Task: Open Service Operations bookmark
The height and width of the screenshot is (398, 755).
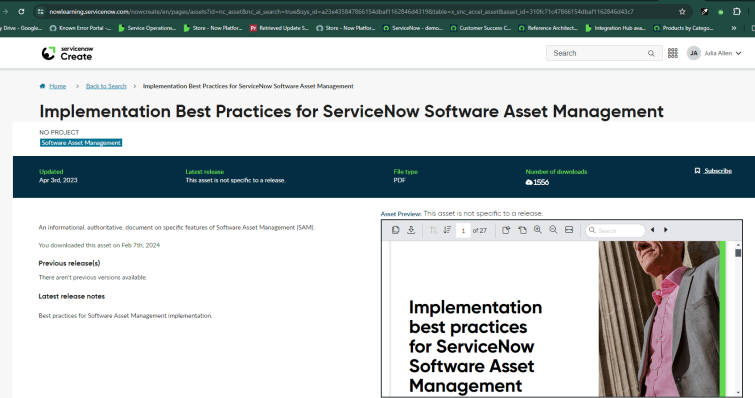Action: click(x=147, y=28)
